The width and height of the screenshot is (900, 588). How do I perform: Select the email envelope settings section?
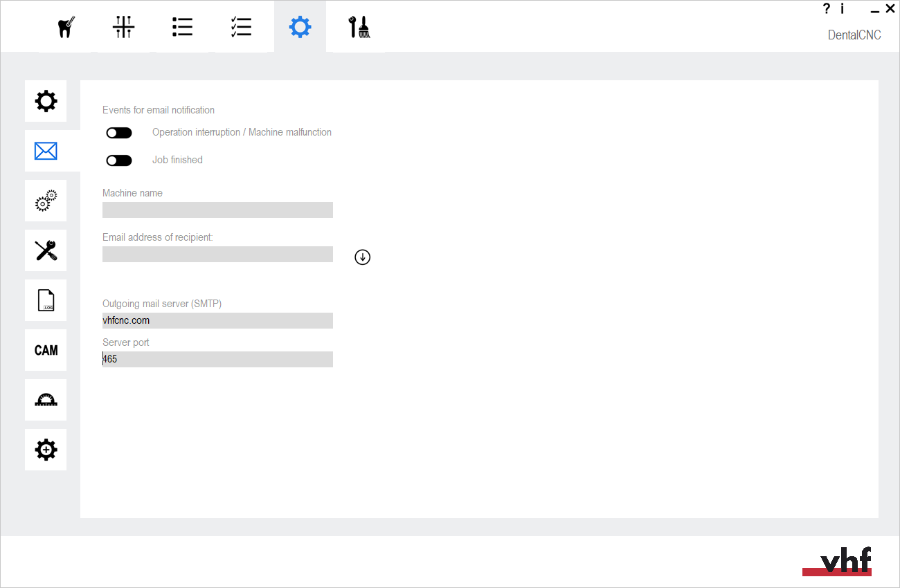[x=46, y=151]
